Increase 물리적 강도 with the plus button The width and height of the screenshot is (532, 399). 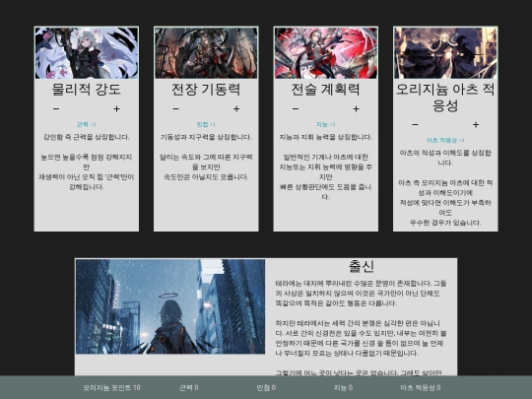point(116,109)
